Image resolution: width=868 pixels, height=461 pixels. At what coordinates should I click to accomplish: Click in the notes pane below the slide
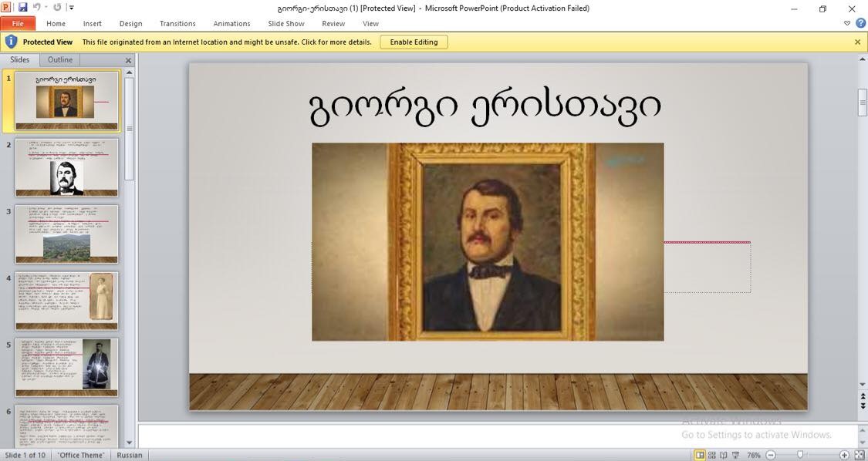(498, 436)
